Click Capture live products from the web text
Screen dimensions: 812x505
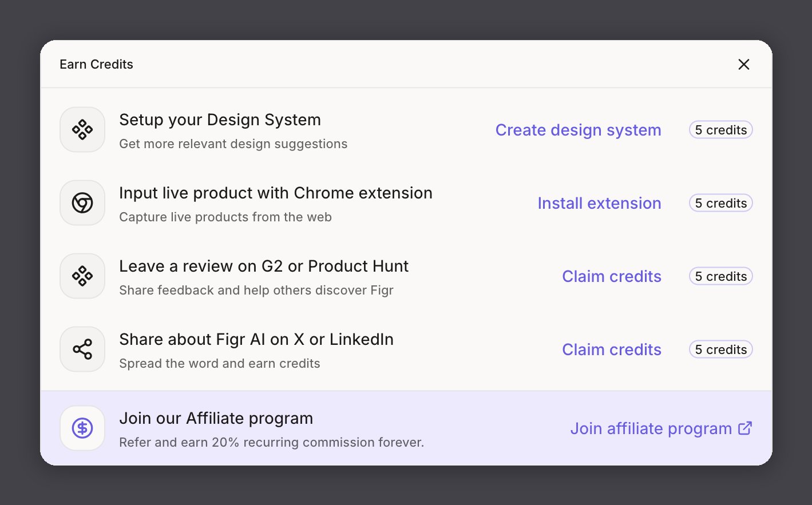click(x=225, y=217)
